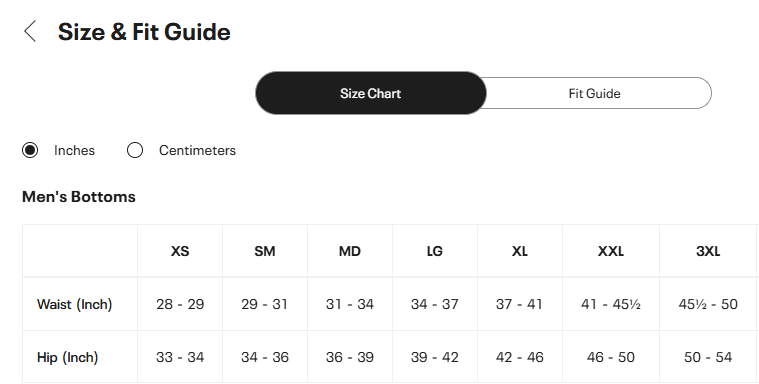Click the Waist (Inch) row label
This screenshot has height=384, width=759.
coord(75,304)
